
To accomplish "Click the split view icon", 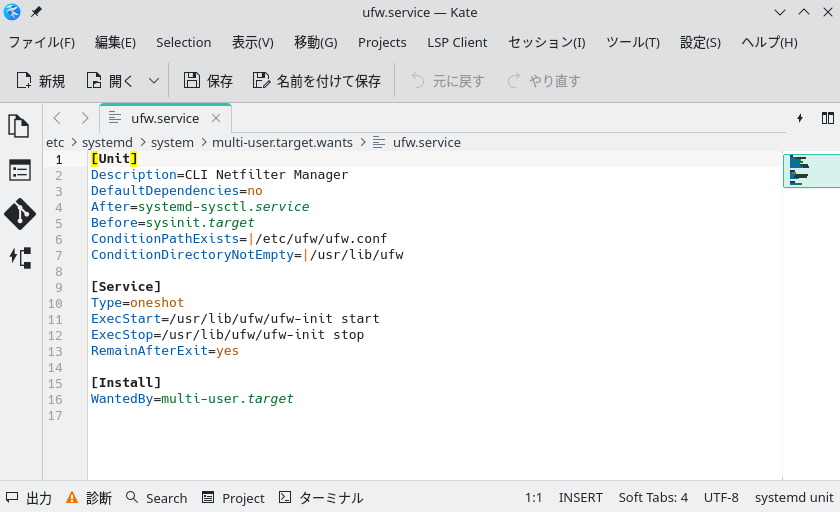I will pos(827,118).
